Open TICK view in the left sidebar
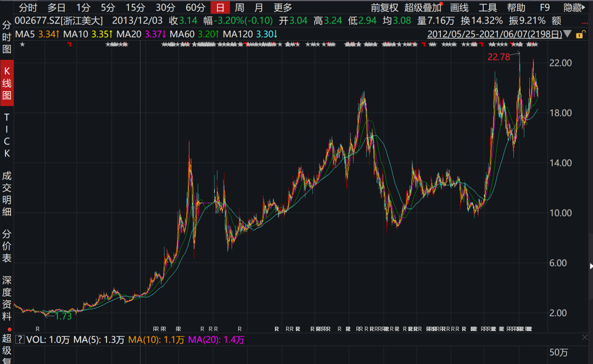This screenshot has width=593, height=364. click(x=7, y=135)
